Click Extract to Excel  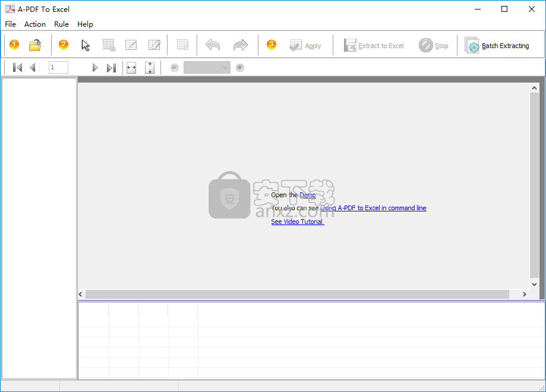tap(374, 46)
